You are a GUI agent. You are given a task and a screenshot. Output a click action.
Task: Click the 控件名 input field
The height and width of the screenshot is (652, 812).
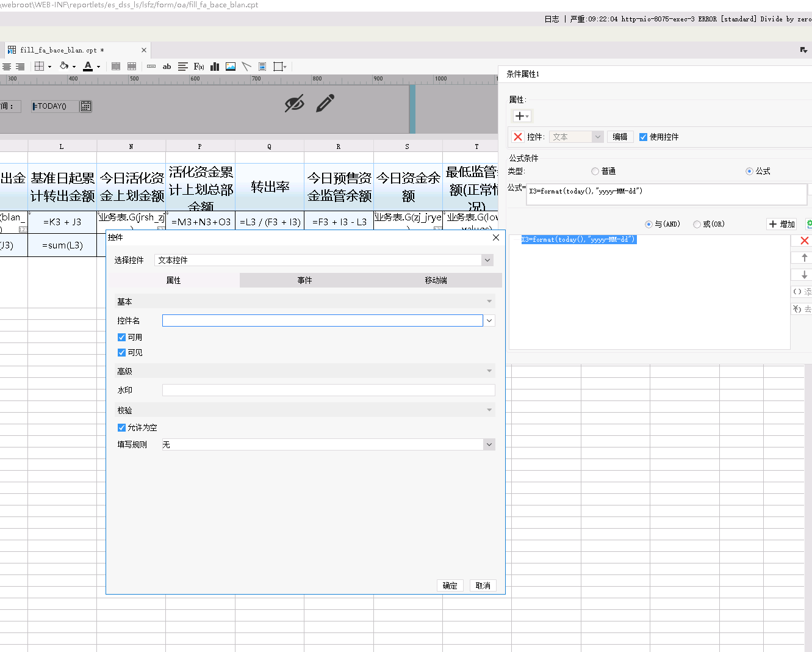coord(323,321)
